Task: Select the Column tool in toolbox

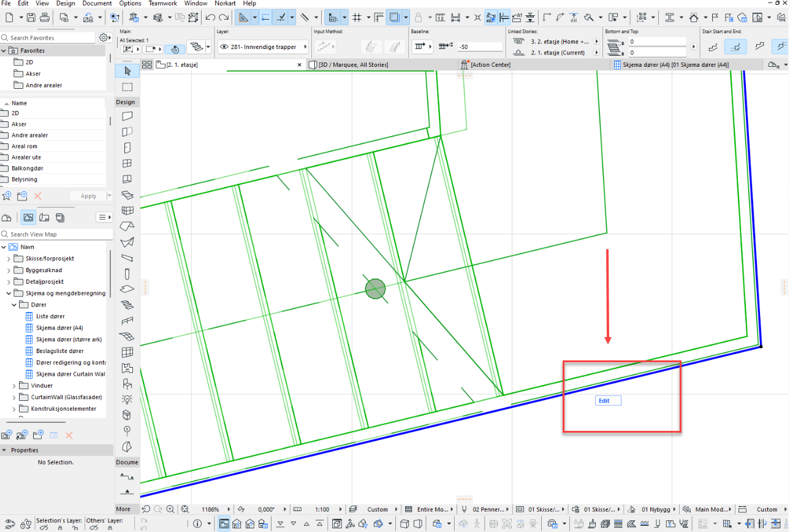Action: (x=127, y=273)
